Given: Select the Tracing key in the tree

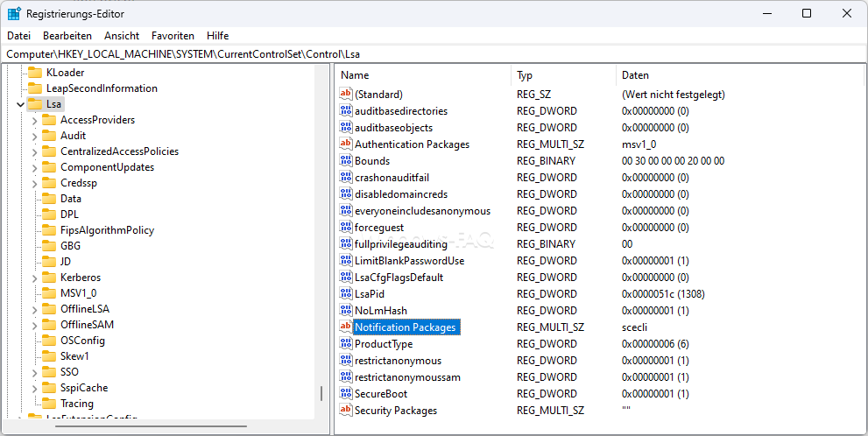Looking at the screenshot, I should [77, 404].
